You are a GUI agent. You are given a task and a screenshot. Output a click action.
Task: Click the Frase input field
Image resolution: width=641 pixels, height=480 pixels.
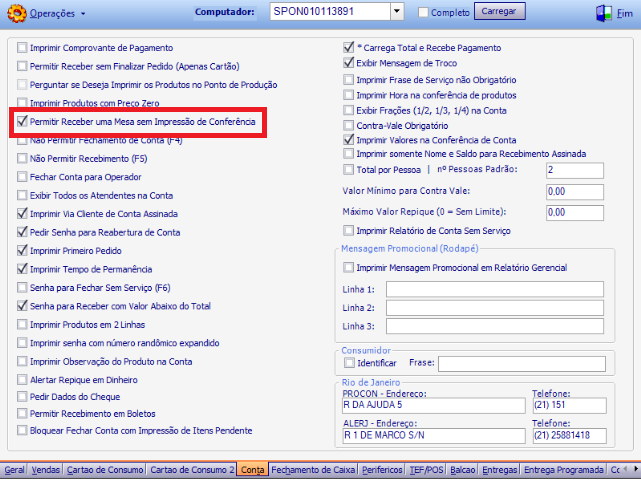click(x=522, y=363)
